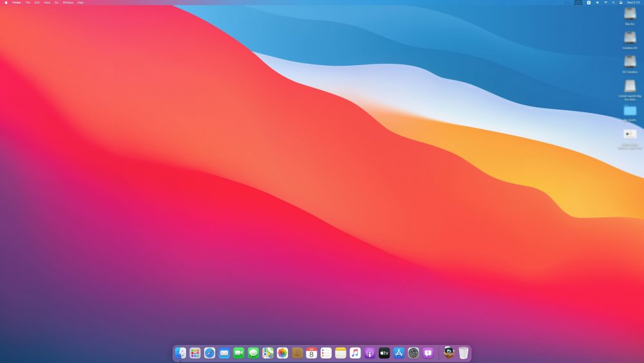Click the box app icon beside Trash
This screenshot has width=644, height=363.
click(x=448, y=353)
